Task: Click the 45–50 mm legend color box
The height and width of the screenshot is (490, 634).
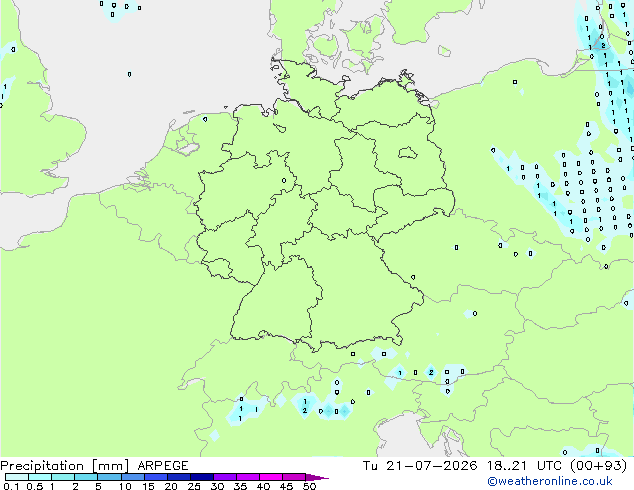Action: point(294,477)
